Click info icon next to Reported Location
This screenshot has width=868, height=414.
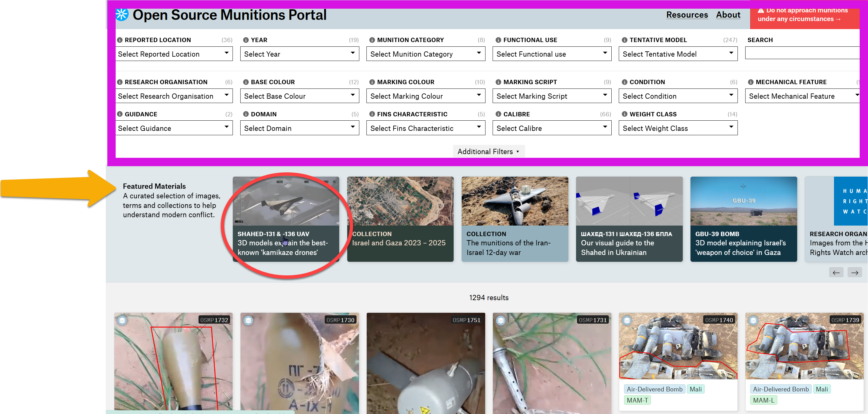click(120, 40)
